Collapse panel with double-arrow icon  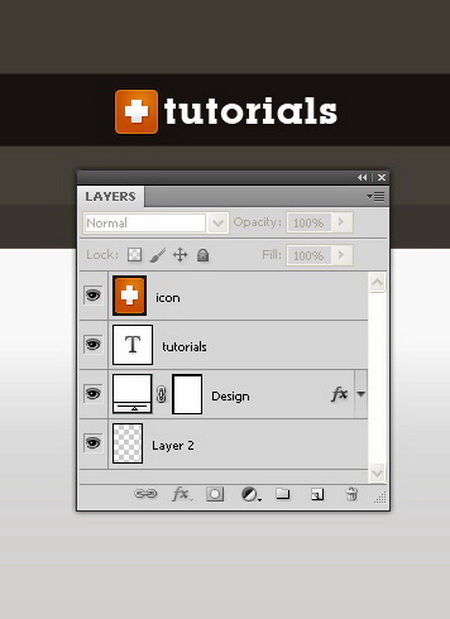pos(362,178)
